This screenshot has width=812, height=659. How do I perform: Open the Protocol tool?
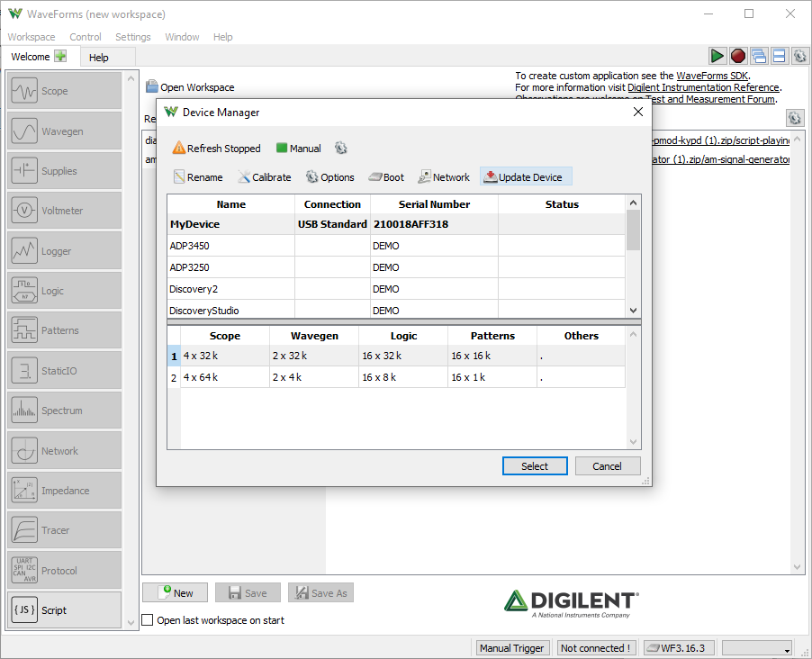pos(64,571)
